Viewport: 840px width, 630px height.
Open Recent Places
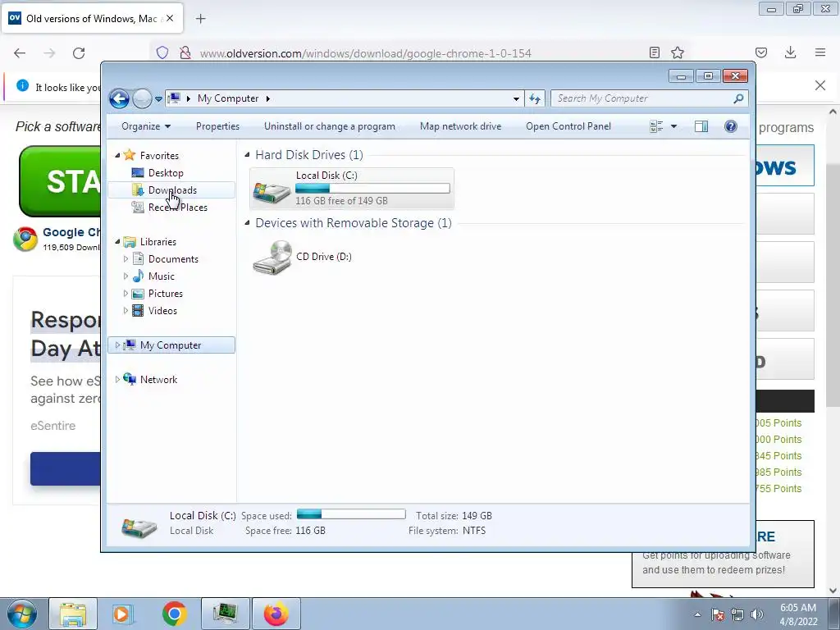tap(177, 208)
